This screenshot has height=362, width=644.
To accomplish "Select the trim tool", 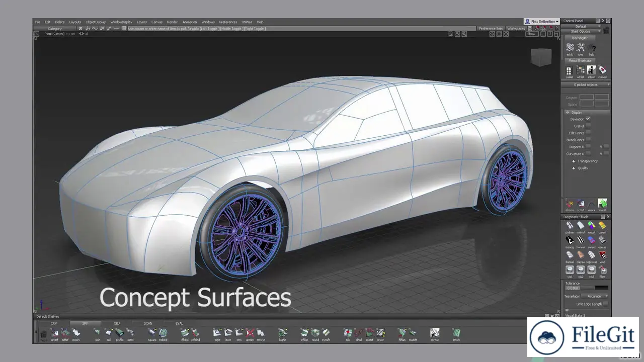I will (239, 334).
